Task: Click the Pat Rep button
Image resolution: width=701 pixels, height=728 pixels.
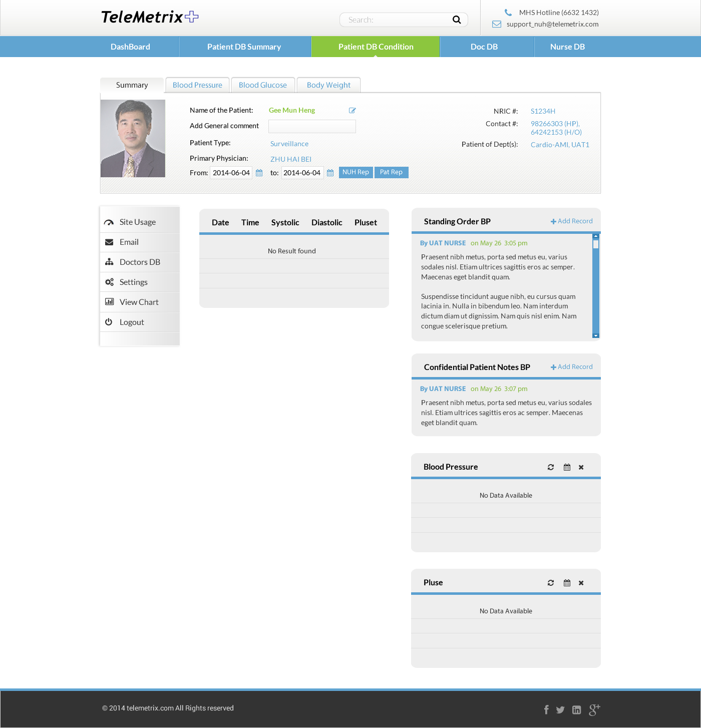Action: (391, 172)
